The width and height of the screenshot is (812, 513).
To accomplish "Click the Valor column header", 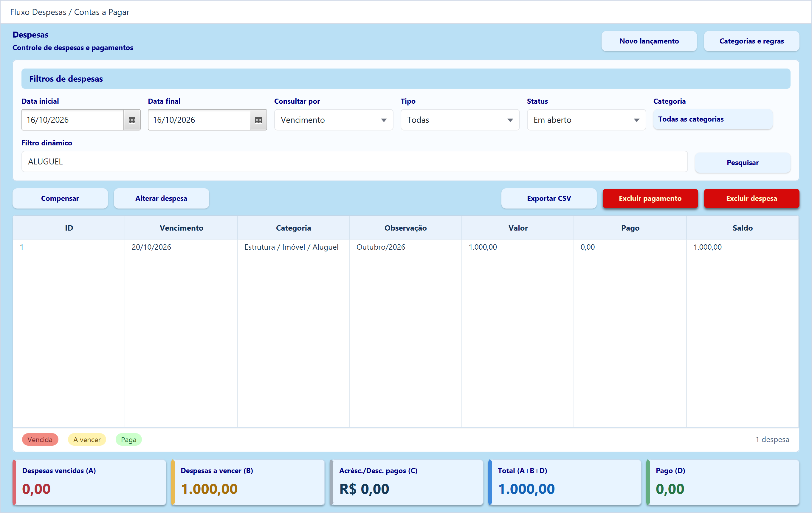I will 518,228.
